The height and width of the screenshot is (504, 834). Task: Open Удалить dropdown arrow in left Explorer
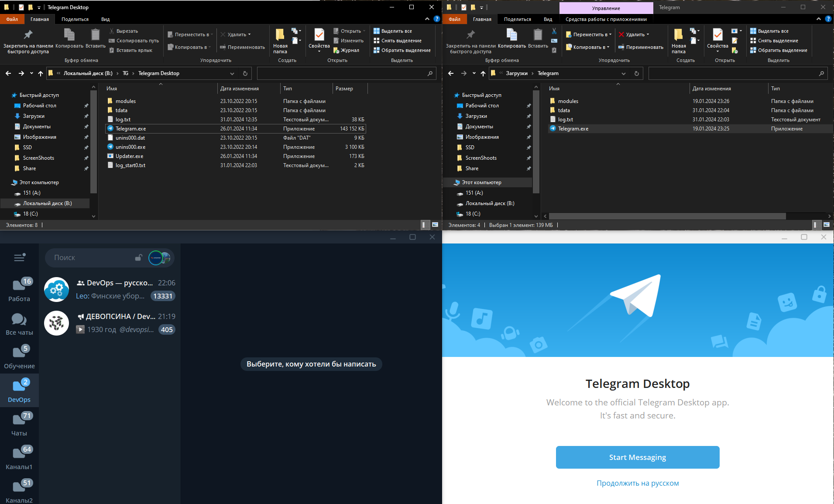point(250,34)
